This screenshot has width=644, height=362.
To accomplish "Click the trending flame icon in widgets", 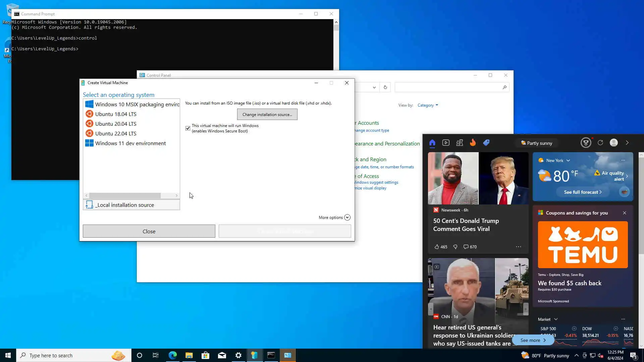I will [473, 143].
